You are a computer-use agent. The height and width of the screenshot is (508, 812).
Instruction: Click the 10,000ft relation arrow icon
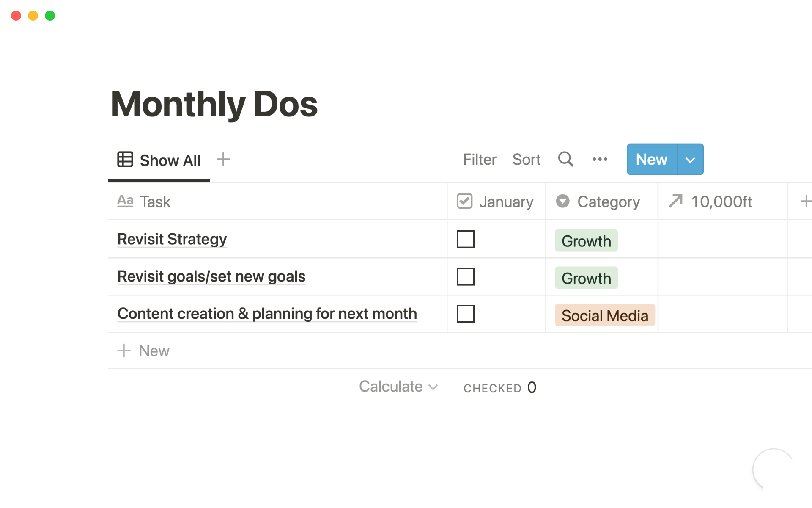pyautogui.click(x=675, y=201)
